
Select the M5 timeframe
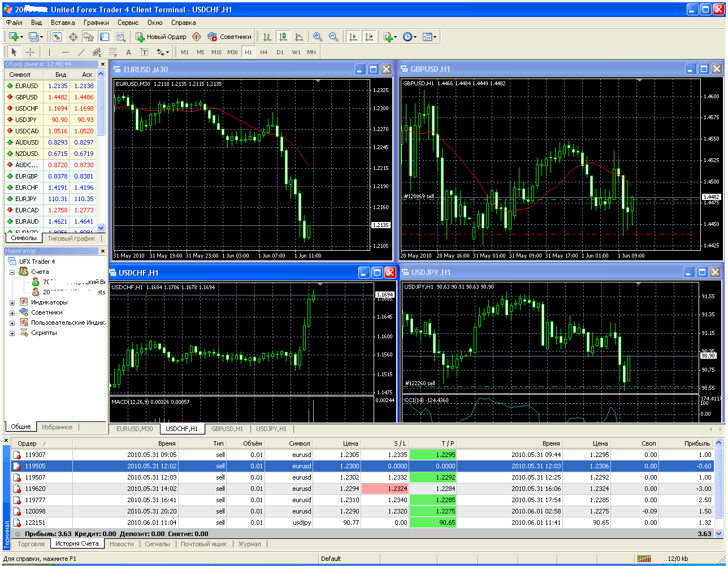(201, 52)
